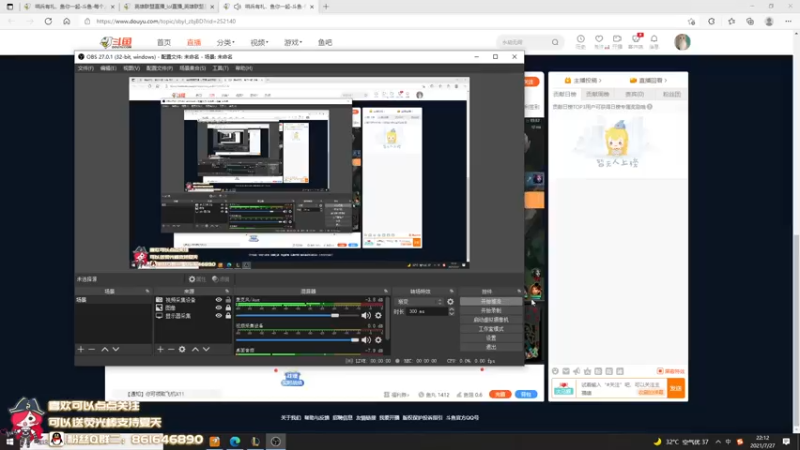Move scene down in Scenes panel
800x450 pixels.
[x=116, y=349]
